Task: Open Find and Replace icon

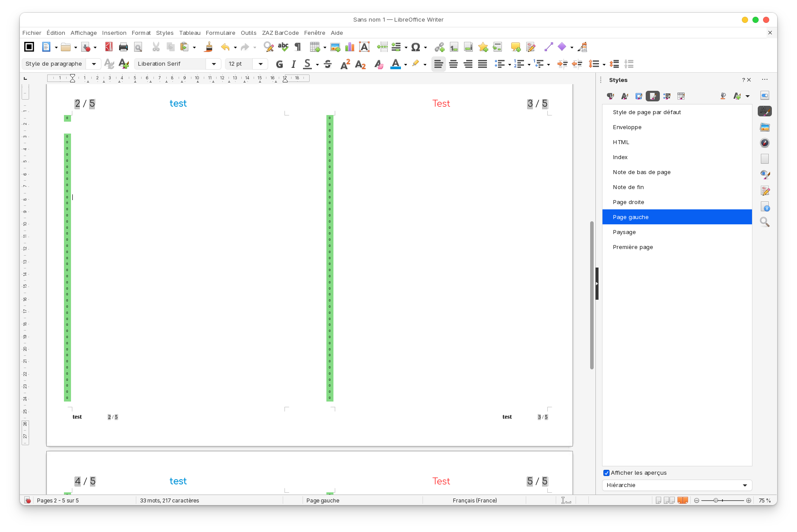Action: [x=268, y=47]
